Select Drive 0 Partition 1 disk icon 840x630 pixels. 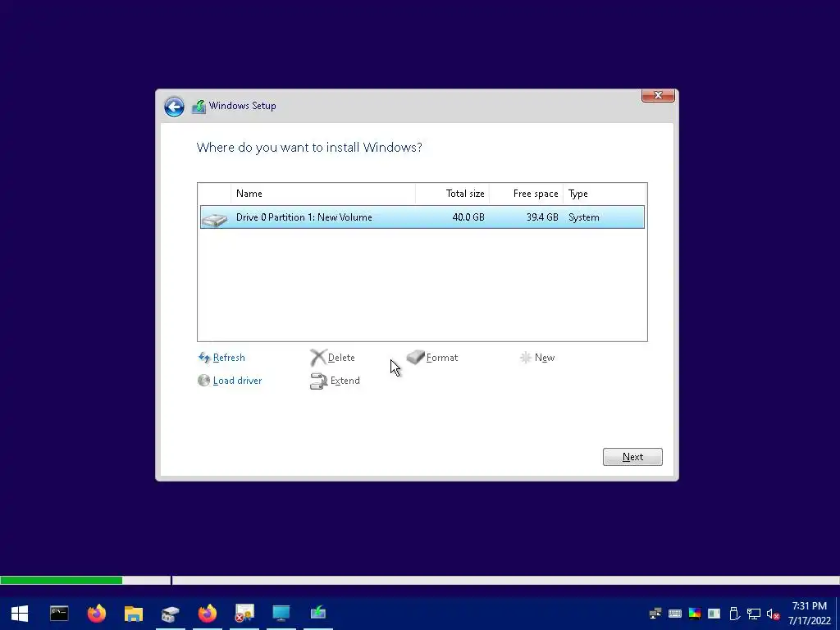click(214, 219)
